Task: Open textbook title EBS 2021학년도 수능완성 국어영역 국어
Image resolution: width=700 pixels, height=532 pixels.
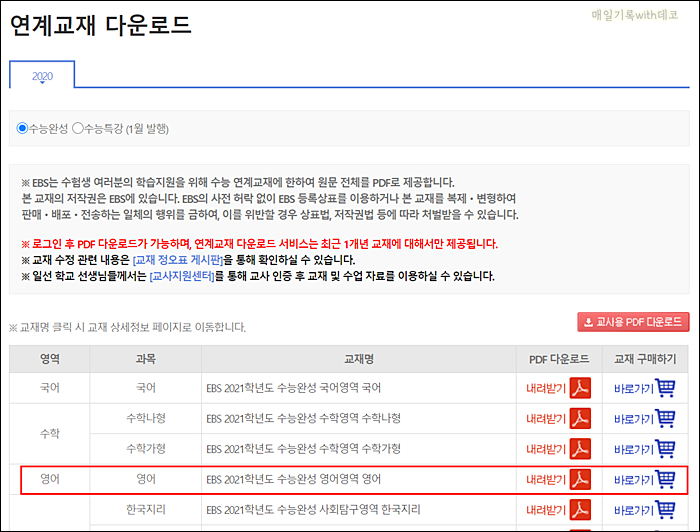Action: 293,388
